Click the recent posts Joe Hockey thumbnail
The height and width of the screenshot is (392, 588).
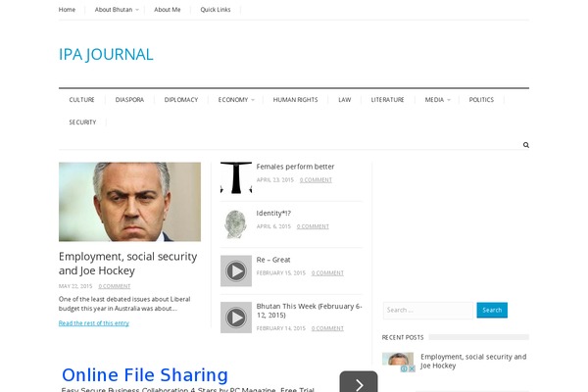[x=398, y=359]
